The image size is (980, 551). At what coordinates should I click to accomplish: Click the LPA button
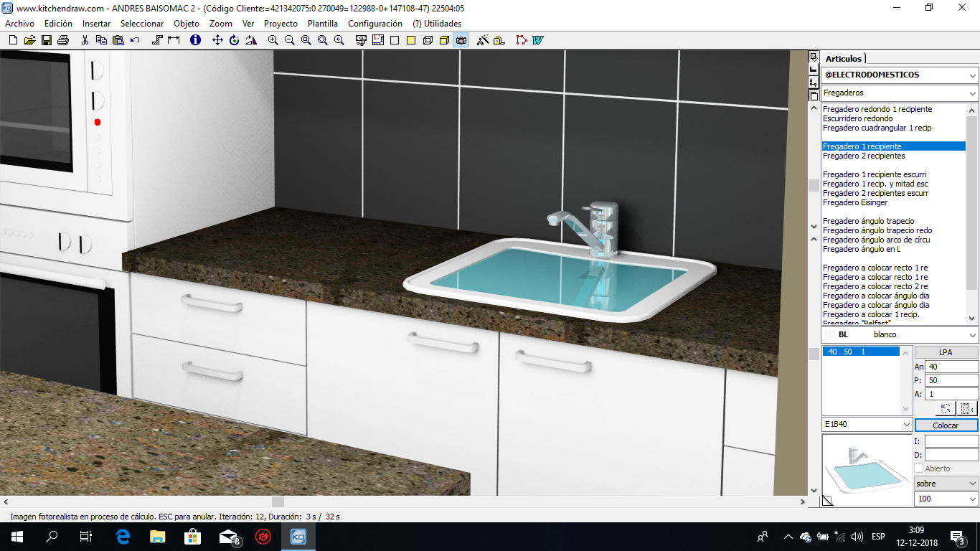(x=946, y=352)
